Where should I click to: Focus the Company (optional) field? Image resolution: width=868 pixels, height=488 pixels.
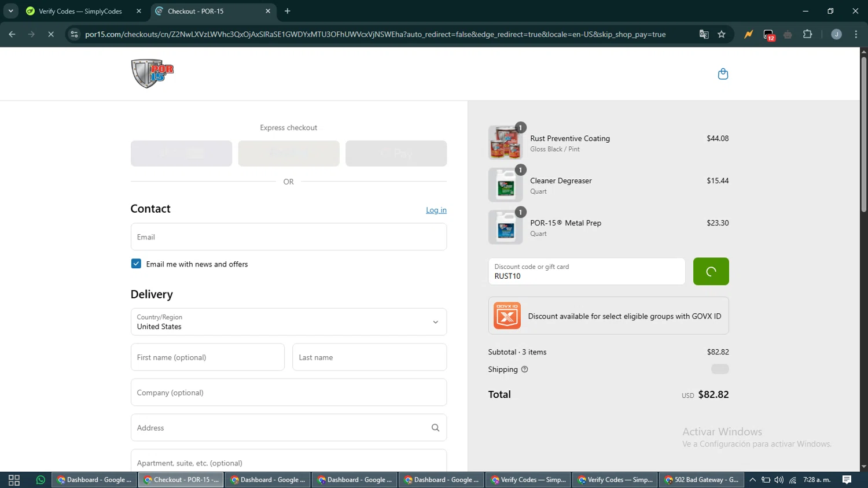[288, 393]
